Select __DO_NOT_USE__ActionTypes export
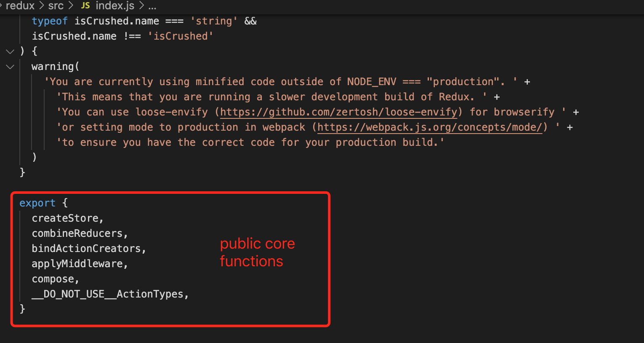 (108, 294)
